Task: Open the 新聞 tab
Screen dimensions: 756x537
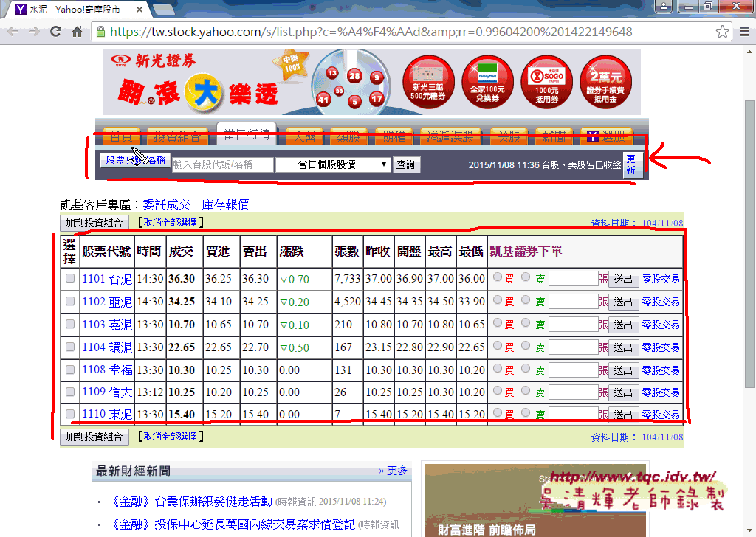Action: click(554, 136)
